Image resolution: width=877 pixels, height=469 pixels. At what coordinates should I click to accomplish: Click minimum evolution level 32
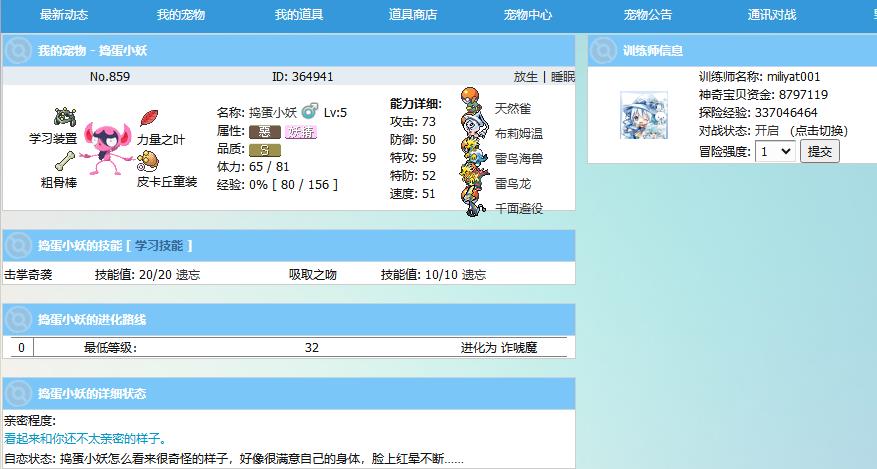[x=312, y=348]
